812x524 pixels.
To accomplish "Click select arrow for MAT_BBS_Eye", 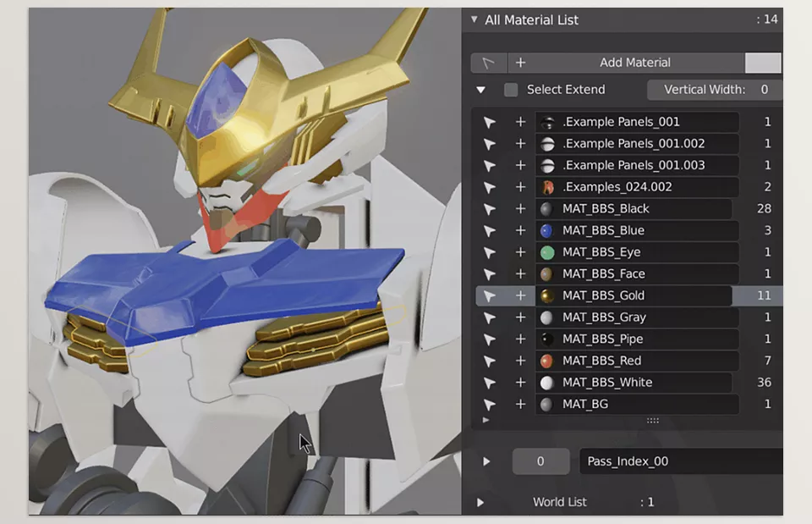I will 489,252.
